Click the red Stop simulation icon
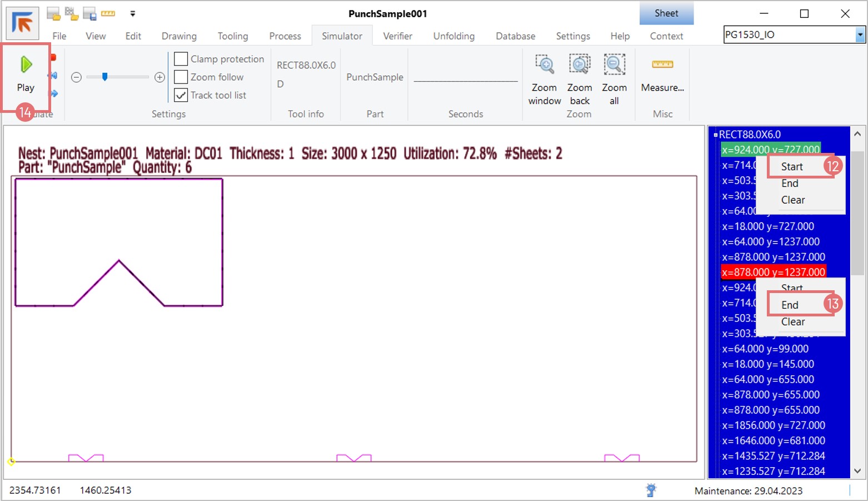868x501 pixels. click(53, 57)
